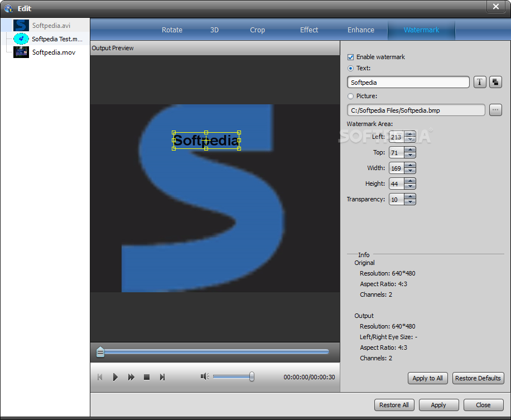Switch to the 3D tab
Screen dimensions: 511x420
[214, 30]
